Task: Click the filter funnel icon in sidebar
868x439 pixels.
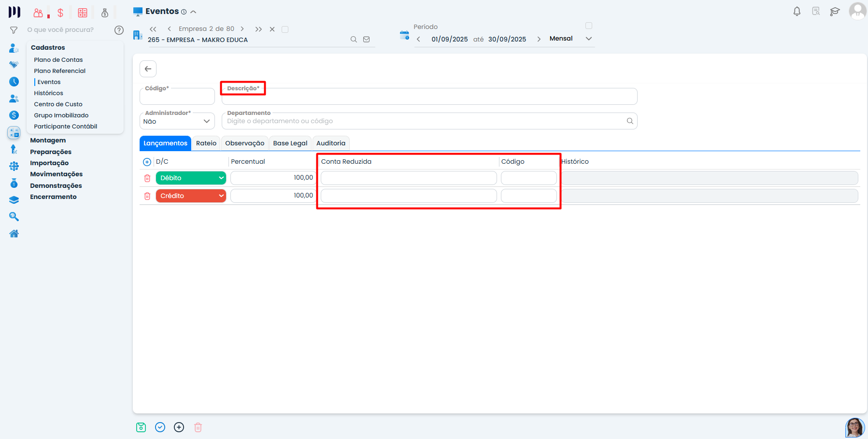Action: pyautogui.click(x=14, y=30)
